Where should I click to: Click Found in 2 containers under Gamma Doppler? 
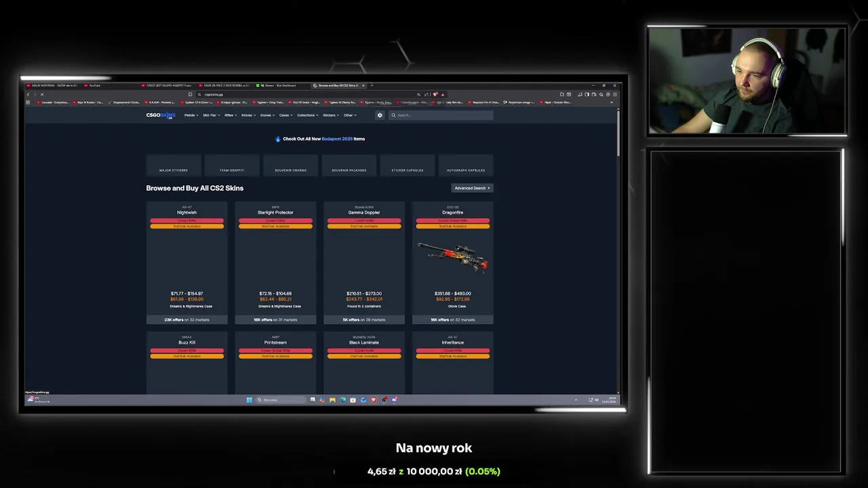point(364,306)
